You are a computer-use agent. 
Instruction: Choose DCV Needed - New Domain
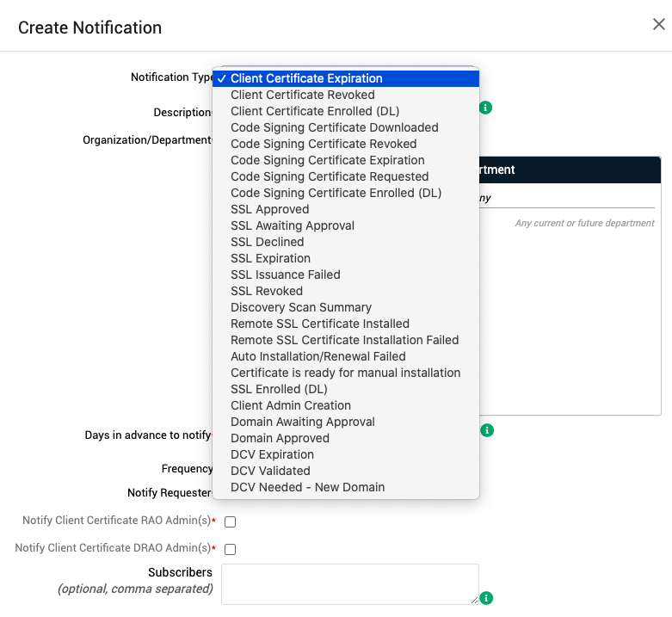[307, 487]
